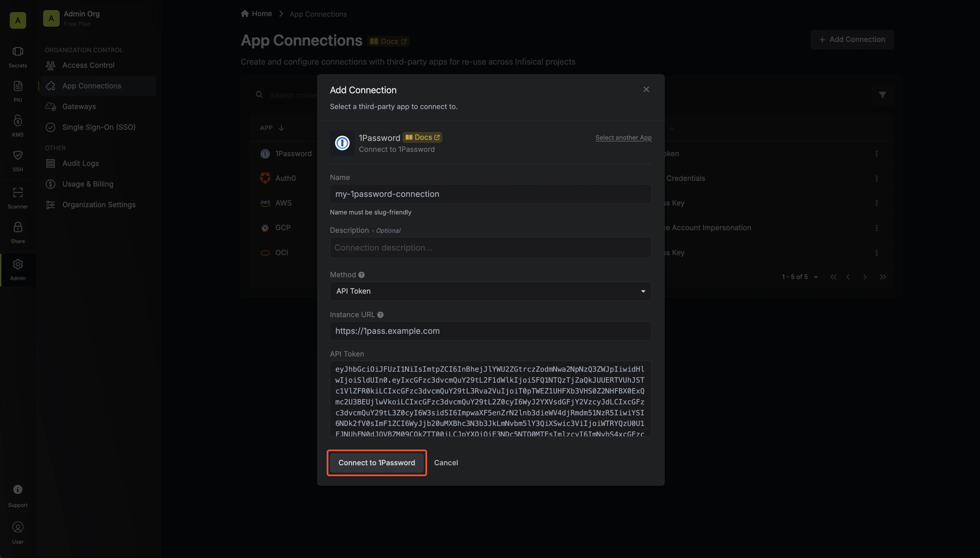Open the actions menu for the 1Password row

click(876, 154)
